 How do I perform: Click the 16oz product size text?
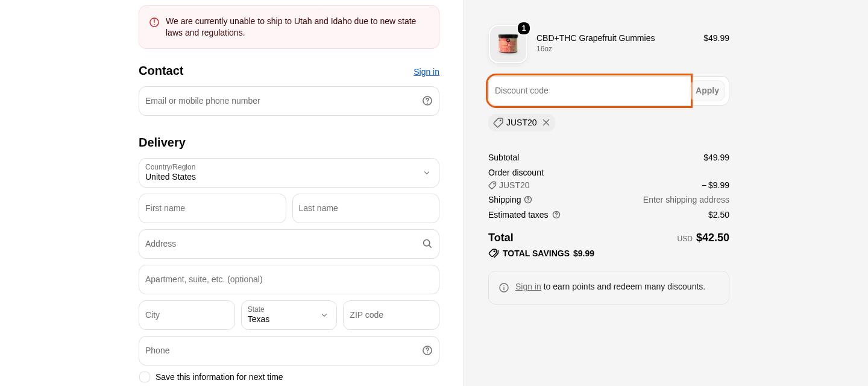click(544, 49)
